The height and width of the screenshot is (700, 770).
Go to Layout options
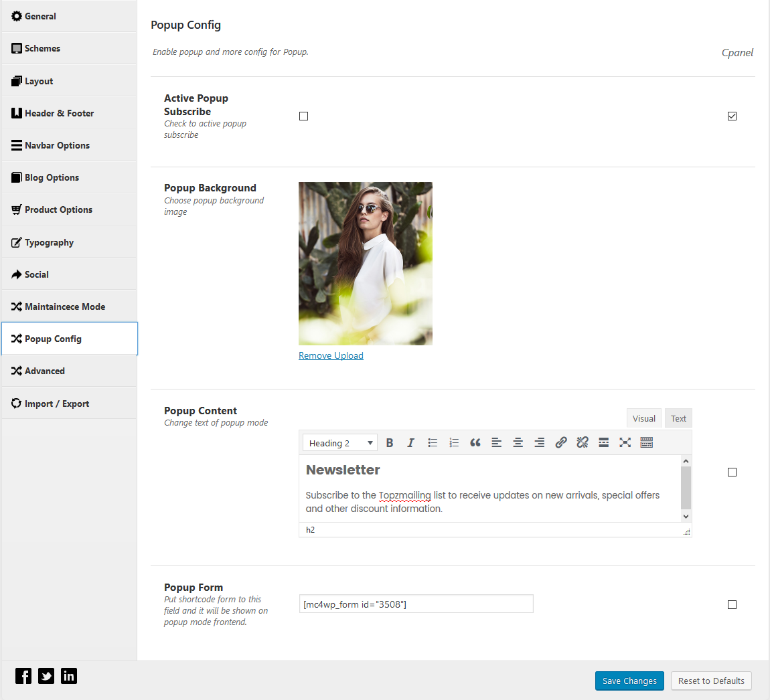(69, 81)
